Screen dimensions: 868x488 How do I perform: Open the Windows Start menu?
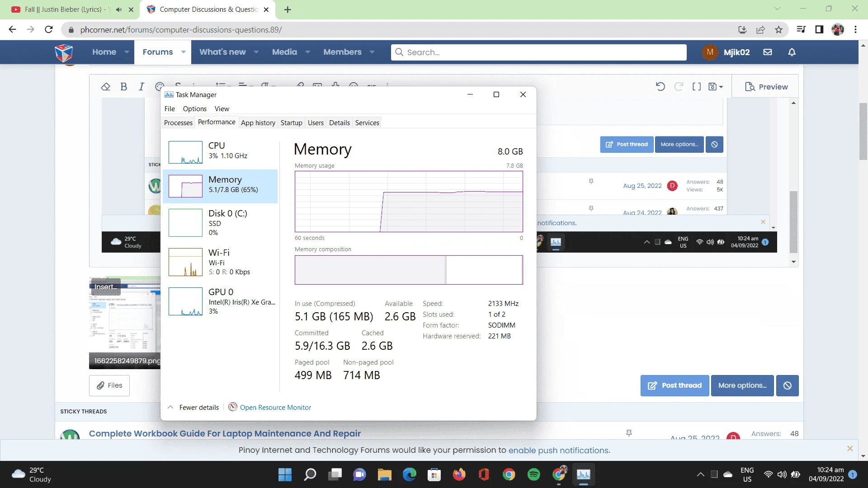click(x=285, y=474)
